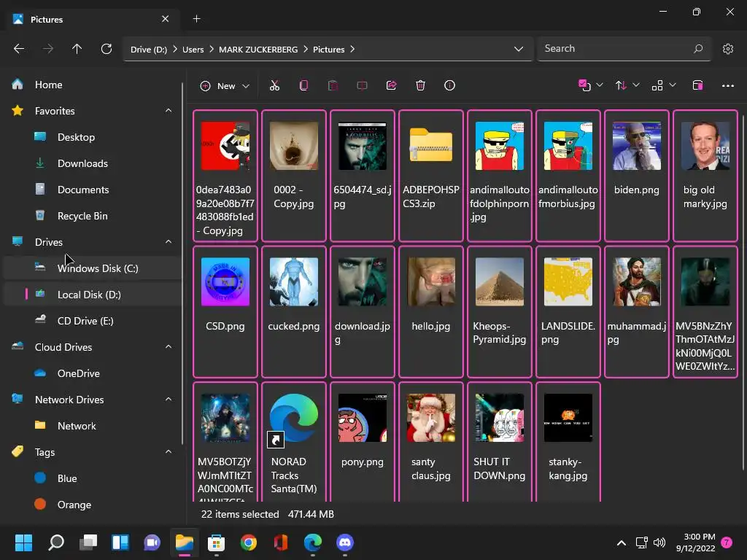Click Users in breadcrumb path

click(193, 50)
